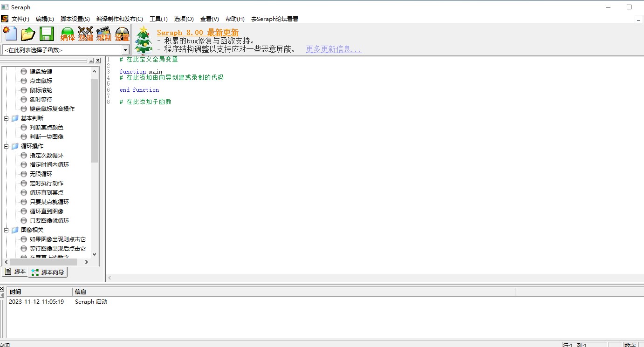Open the 选项(O) menu
Image resolution: width=644 pixels, height=347 pixels.
click(184, 19)
